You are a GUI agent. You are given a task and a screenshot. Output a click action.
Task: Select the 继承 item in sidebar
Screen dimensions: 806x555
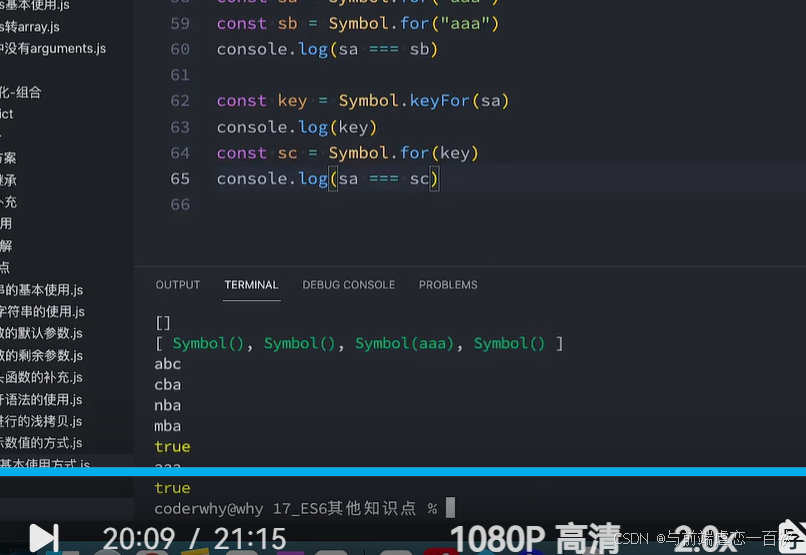pyautogui.click(x=8, y=180)
